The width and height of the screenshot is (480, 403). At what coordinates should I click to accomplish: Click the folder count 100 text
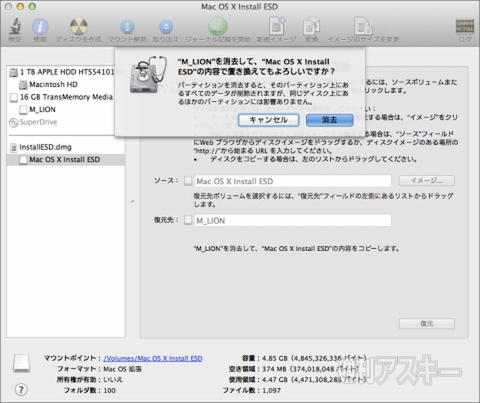(110, 390)
